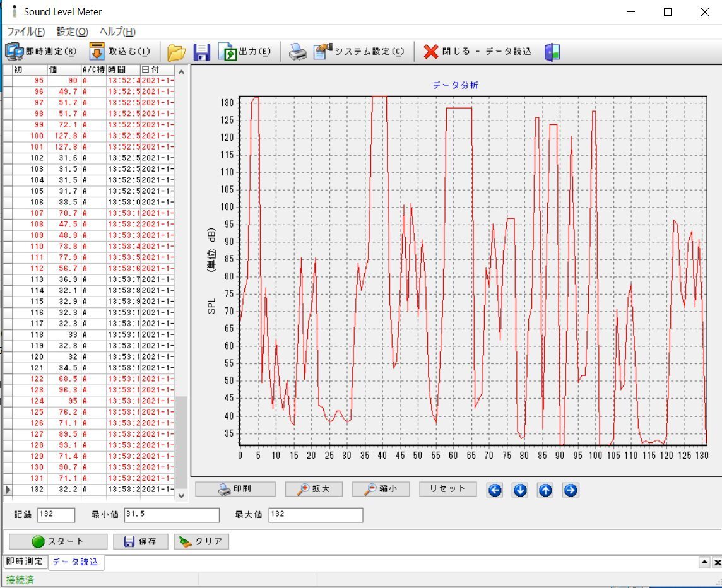The image size is (722, 588).
Task: Collapse bottom panel with small up-triangle button
Action: point(704,562)
